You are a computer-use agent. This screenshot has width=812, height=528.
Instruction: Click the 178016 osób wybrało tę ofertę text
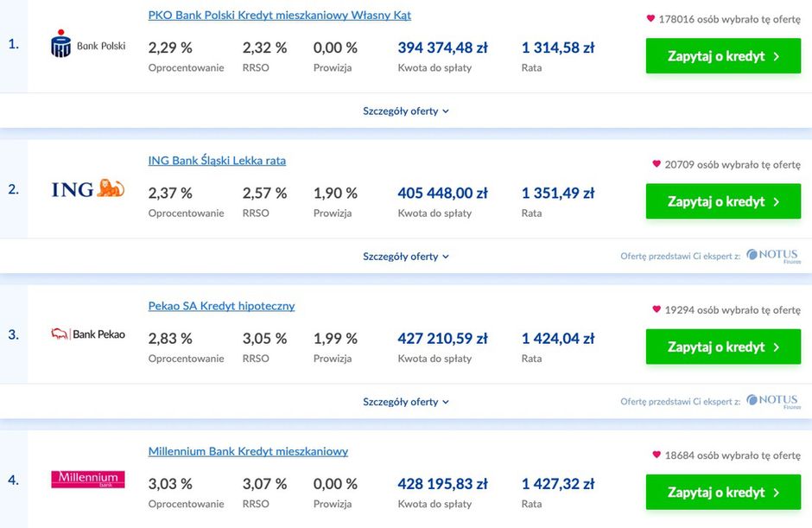click(730, 19)
